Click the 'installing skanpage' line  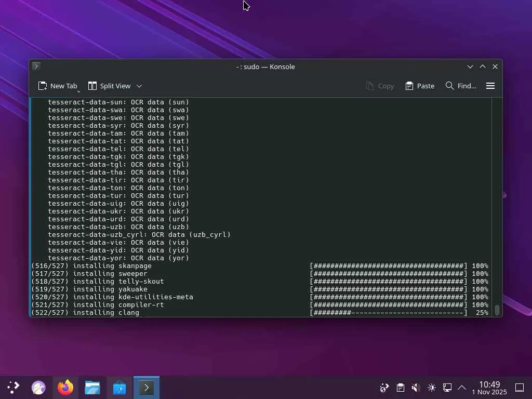pos(260,265)
